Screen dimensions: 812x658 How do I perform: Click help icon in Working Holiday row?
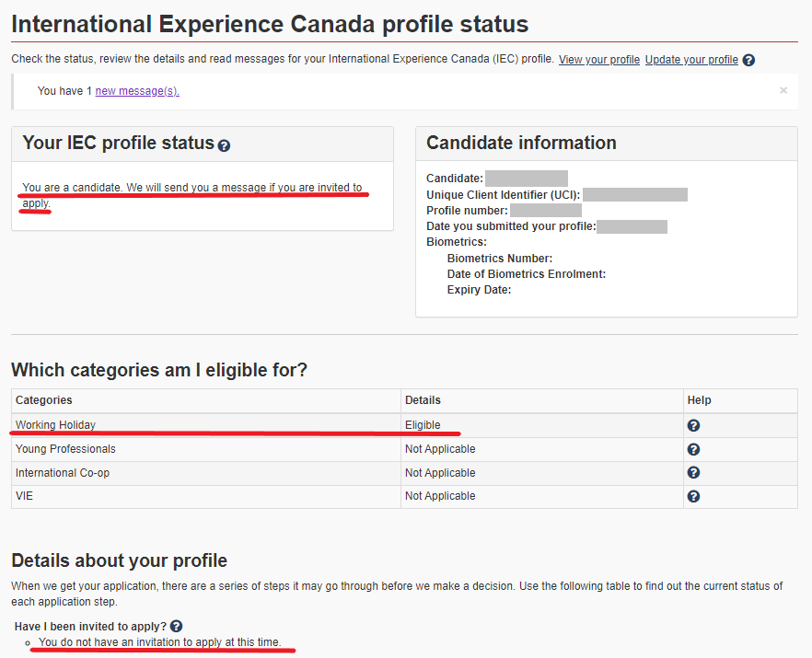click(x=693, y=425)
